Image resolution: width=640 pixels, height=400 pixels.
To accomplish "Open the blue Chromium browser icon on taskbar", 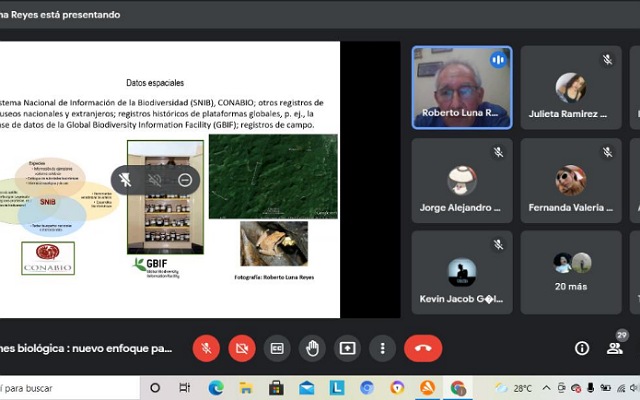I will pos(367,388).
